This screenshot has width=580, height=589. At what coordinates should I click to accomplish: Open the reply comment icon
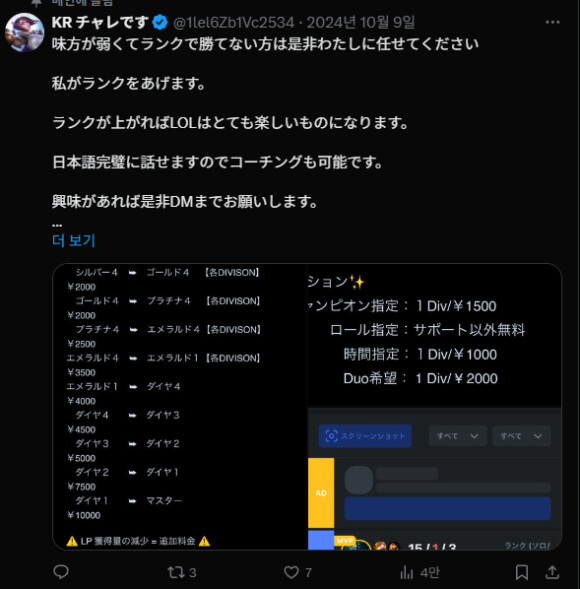tap(61, 572)
